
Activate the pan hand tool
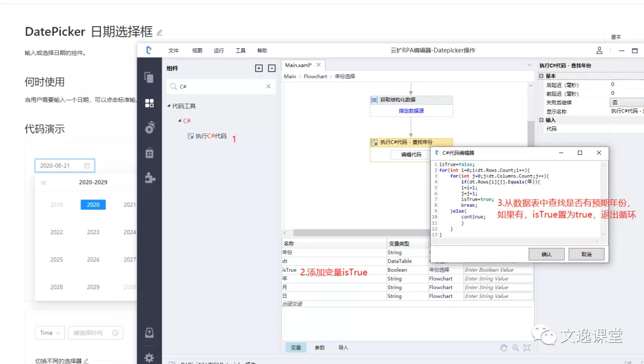[x=503, y=347]
